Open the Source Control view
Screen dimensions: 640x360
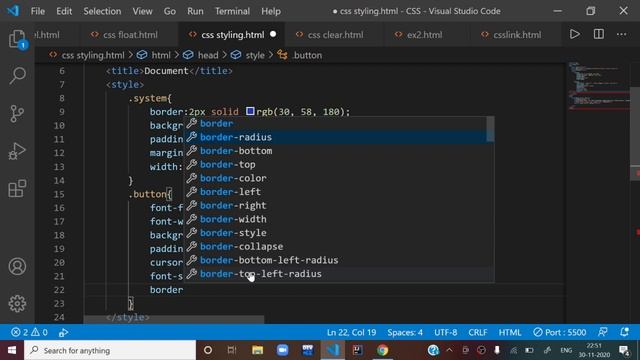coord(17,114)
